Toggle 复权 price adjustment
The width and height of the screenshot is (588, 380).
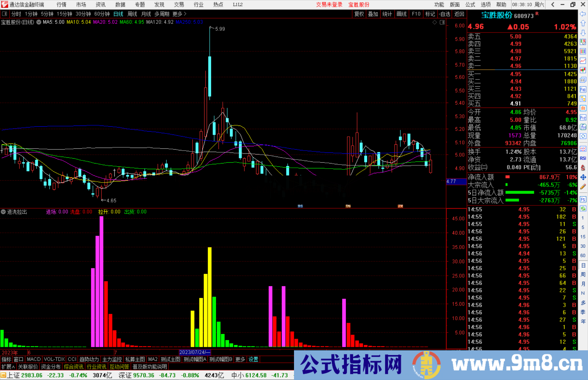[359, 14]
